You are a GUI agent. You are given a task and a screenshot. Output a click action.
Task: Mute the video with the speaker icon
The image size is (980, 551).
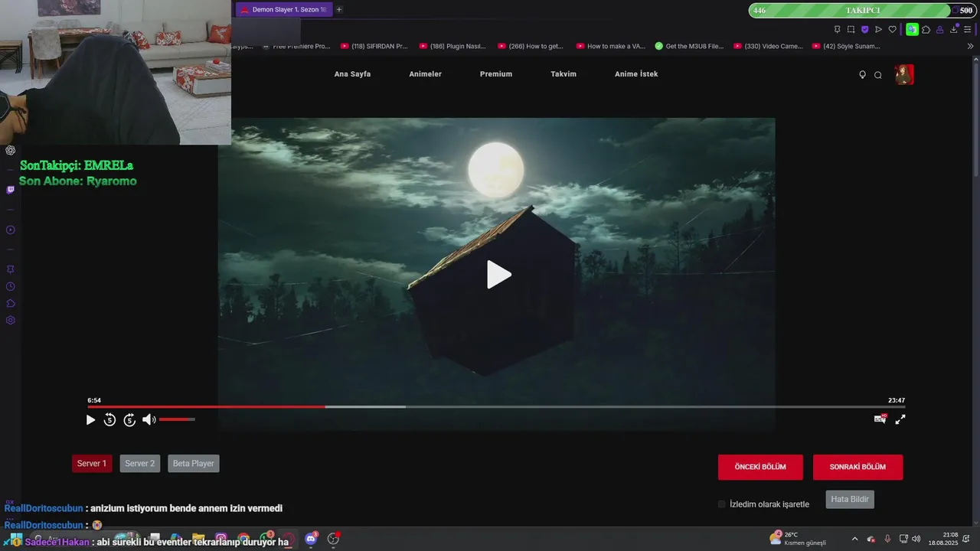click(149, 419)
